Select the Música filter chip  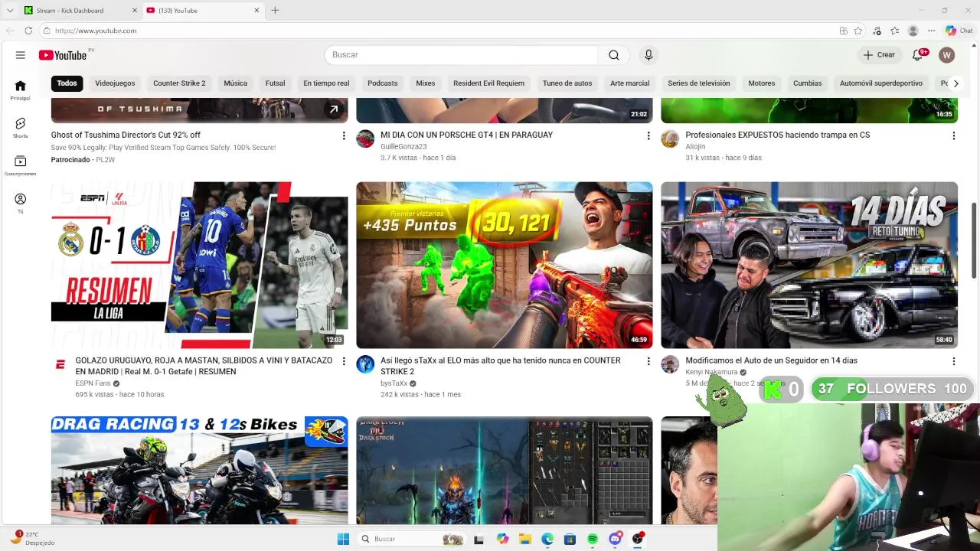(x=235, y=83)
